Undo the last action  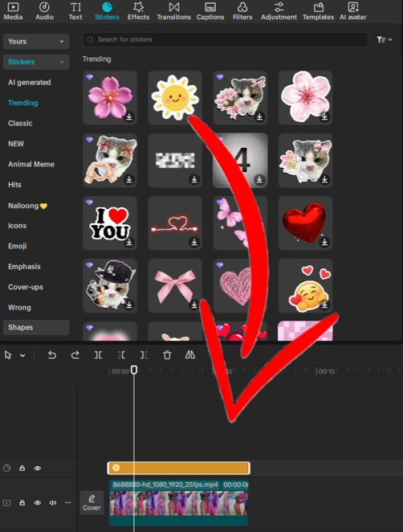(x=52, y=355)
